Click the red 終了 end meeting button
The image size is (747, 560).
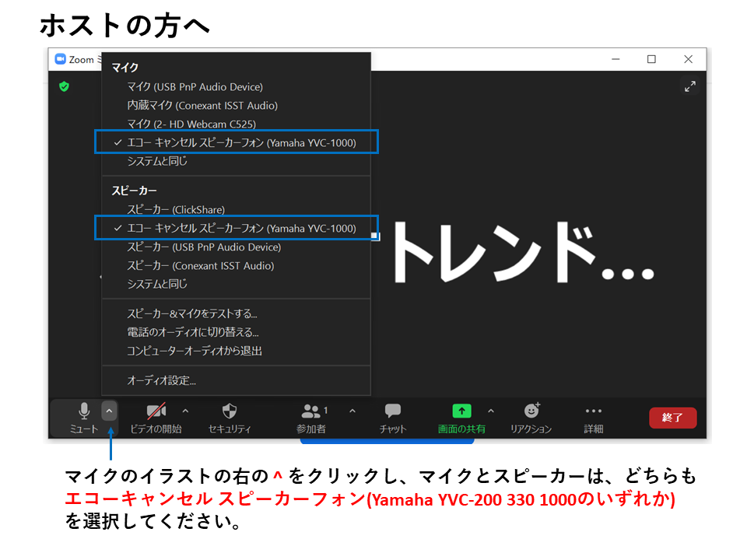coord(672,418)
